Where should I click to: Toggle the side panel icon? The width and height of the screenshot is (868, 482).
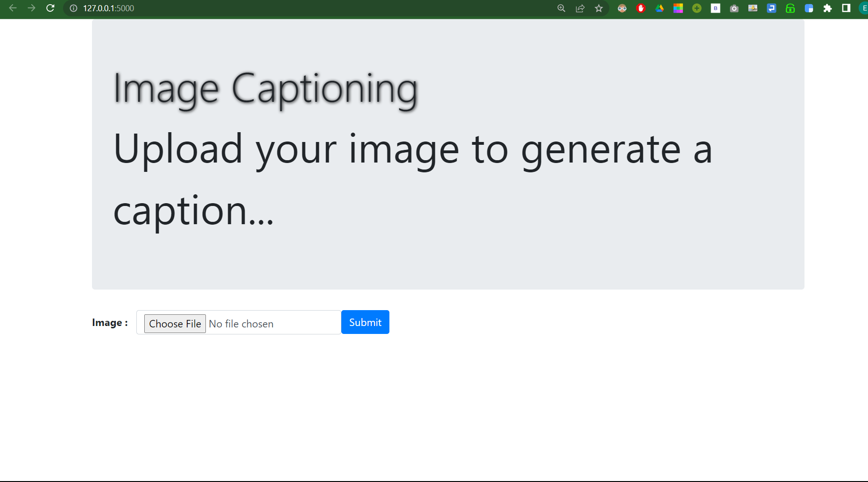click(846, 8)
